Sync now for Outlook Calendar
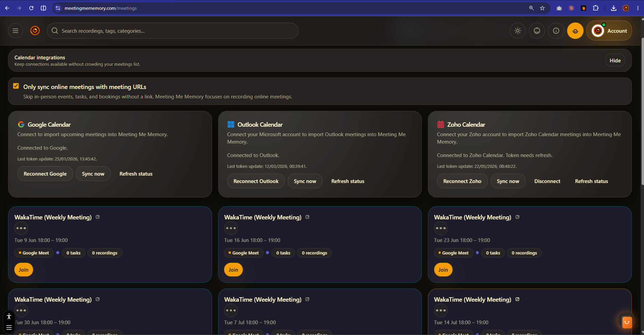This screenshot has height=335, width=644. [x=305, y=181]
